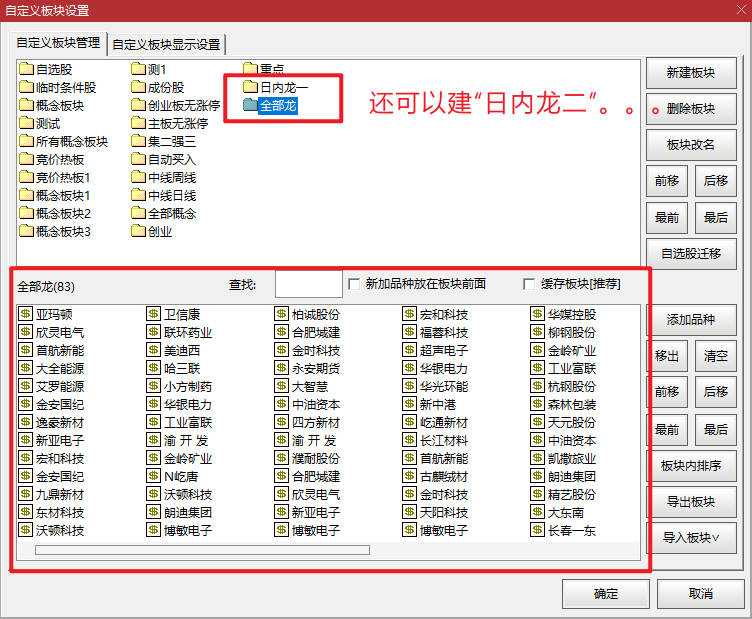Click the 板块内排序 button

click(x=691, y=466)
